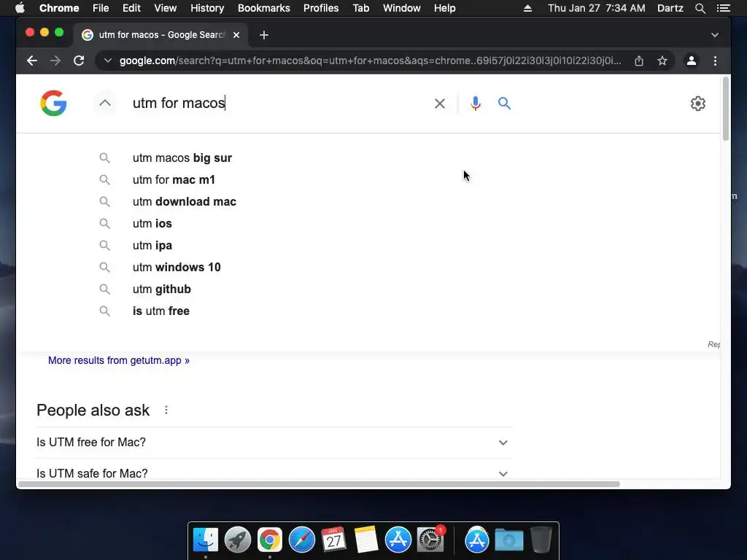Click the horizontal page scrollbar
Screen dimensions: 747x560
[319, 484]
